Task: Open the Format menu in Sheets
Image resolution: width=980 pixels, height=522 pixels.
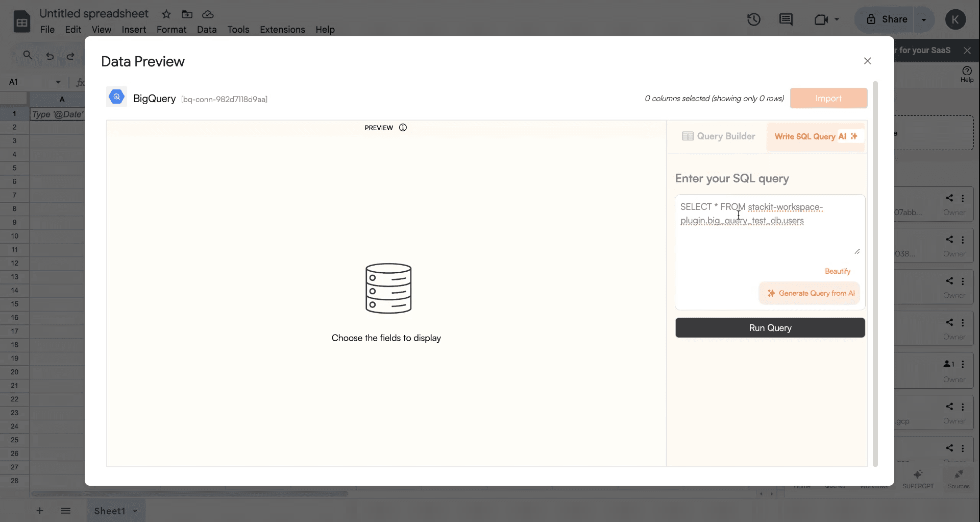Action: coord(171,30)
